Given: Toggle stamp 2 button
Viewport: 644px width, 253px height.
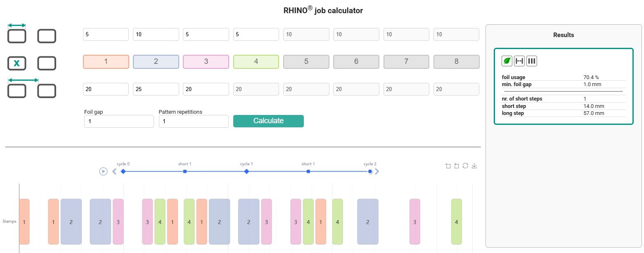Looking at the screenshot, I should point(156,62).
